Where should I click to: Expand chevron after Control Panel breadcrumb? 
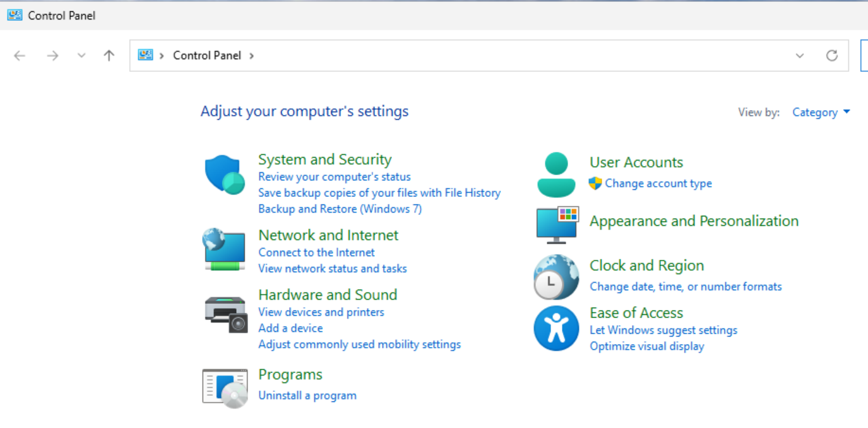pyautogui.click(x=251, y=56)
